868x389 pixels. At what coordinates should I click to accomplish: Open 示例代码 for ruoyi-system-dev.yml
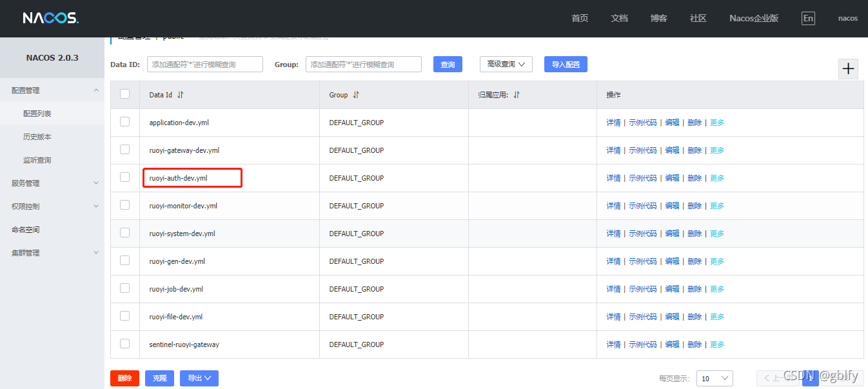coord(643,234)
